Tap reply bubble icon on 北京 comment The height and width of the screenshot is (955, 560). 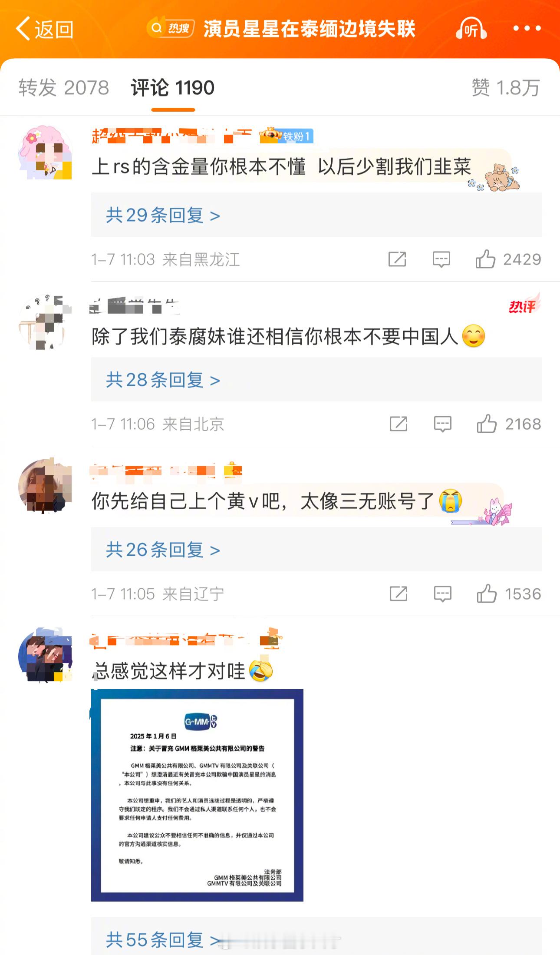443,424
